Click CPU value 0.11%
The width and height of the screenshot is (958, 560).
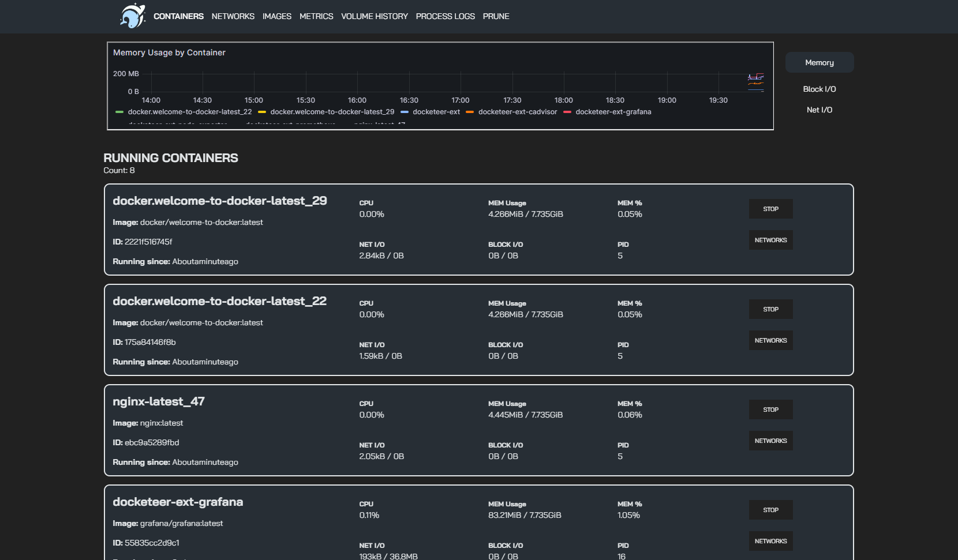[x=369, y=515]
